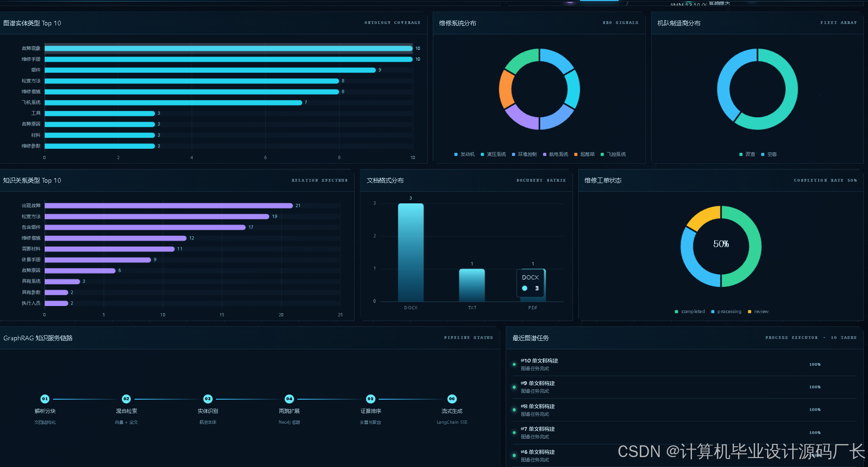Click 飞机系统 bar with value 7

(x=174, y=103)
